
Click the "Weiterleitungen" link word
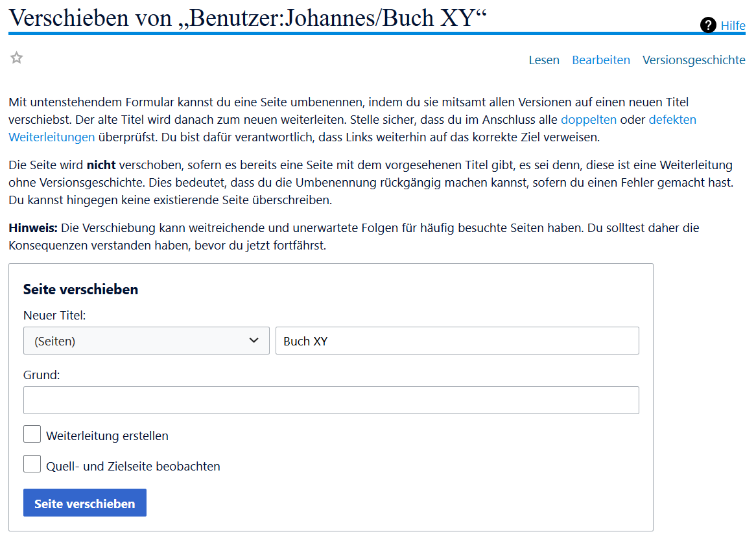click(x=52, y=137)
